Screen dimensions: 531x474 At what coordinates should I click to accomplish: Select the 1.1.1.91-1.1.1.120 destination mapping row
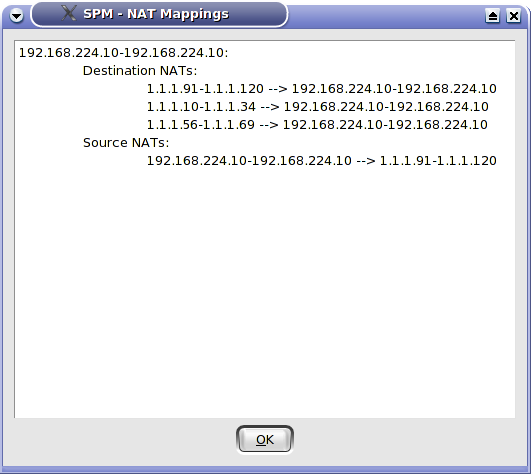click(x=322, y=89)
